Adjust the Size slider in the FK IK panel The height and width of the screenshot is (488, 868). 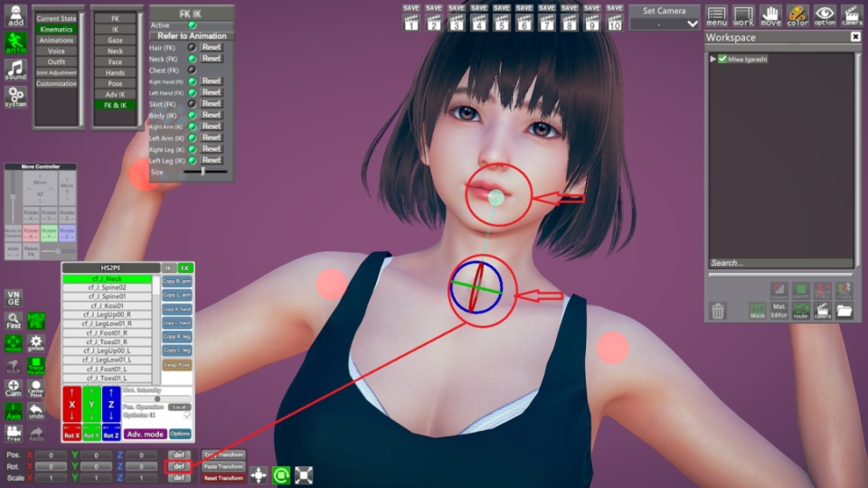203,171
